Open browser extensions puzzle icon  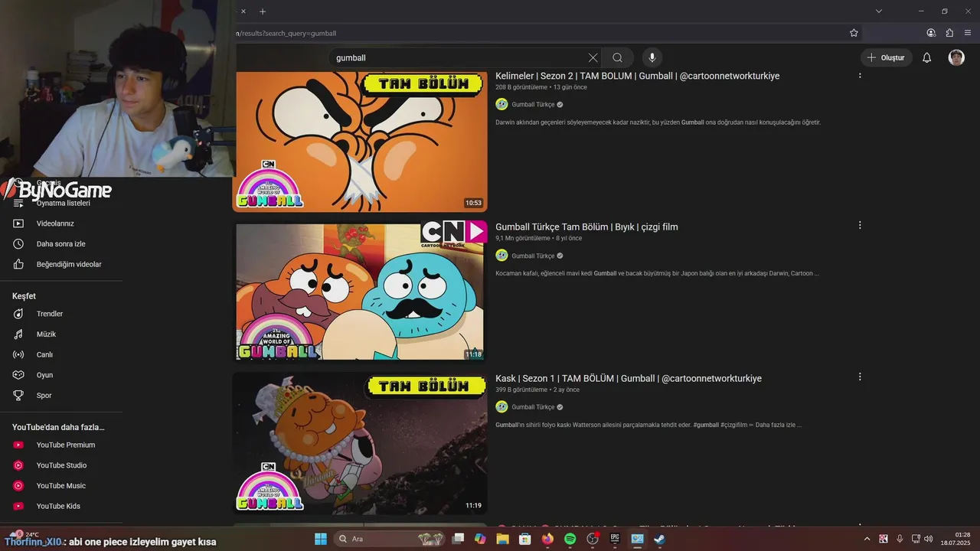[x=949, y=33]
